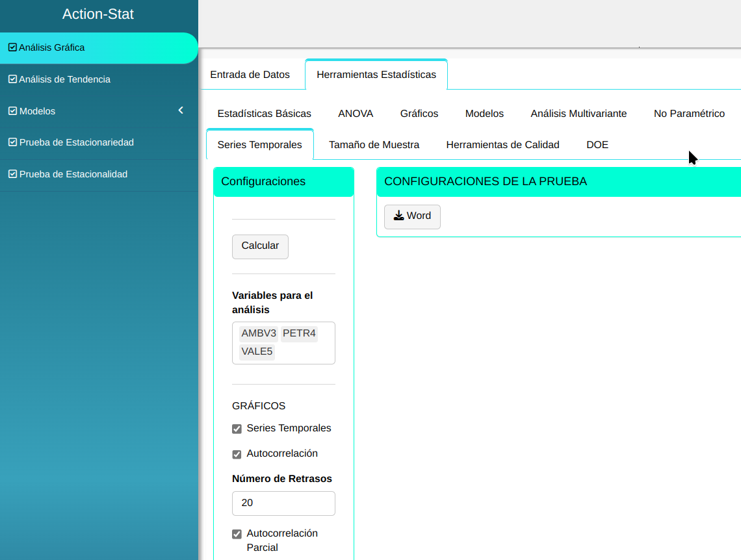Select the Herramientas de Calidad tab
This screenshot has width=741, height=560.
pos(502,145)
